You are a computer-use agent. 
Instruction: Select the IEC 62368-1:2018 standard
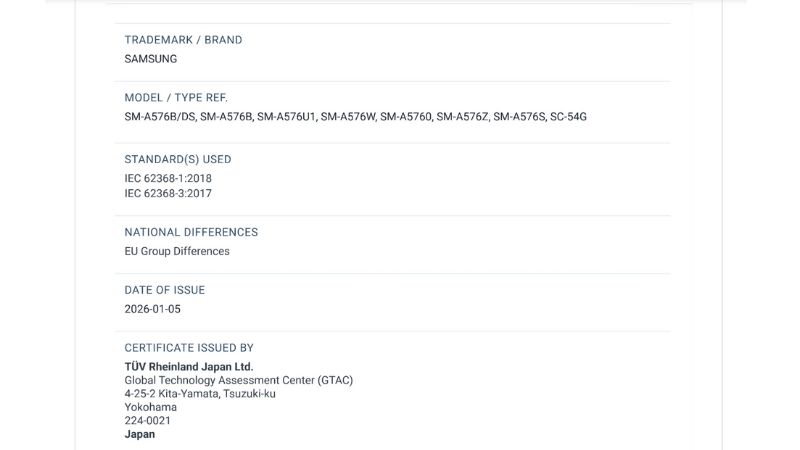pyautogui.click(x=168, y=179)
